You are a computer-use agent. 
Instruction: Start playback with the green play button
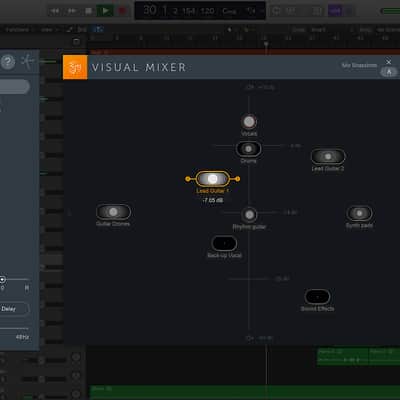(105, 11)
